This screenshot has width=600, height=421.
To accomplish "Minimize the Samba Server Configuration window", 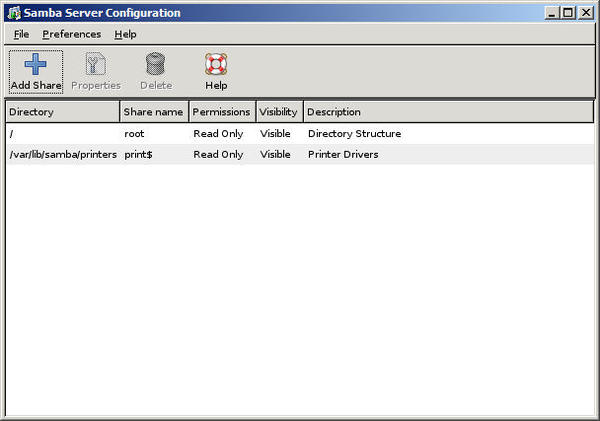I will click(x=551, y=13).
